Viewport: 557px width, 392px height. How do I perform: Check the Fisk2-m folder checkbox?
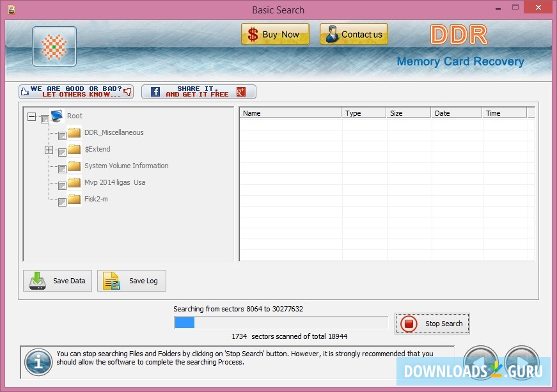[62, 202]
